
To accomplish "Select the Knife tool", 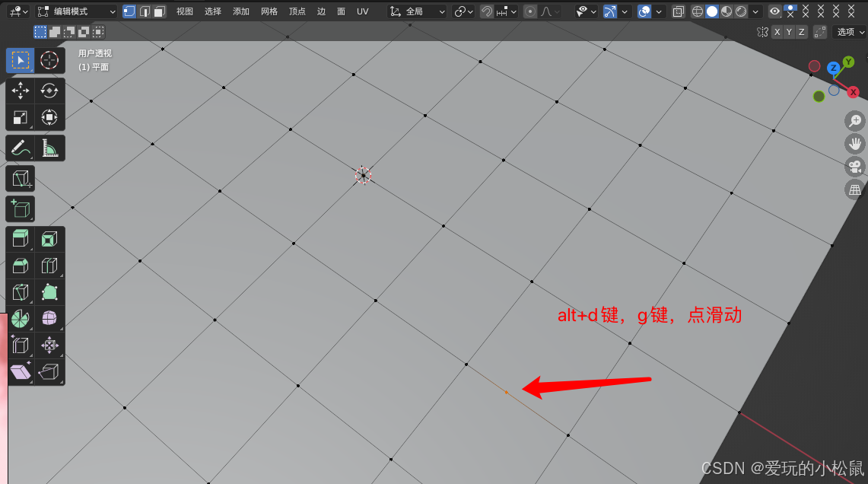I will (21, 291).
